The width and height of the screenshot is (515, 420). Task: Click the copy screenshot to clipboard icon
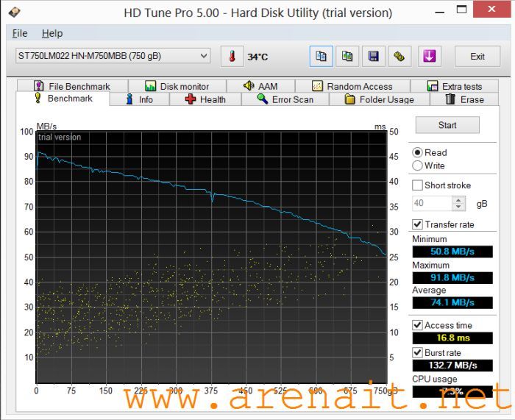(347, 57)
